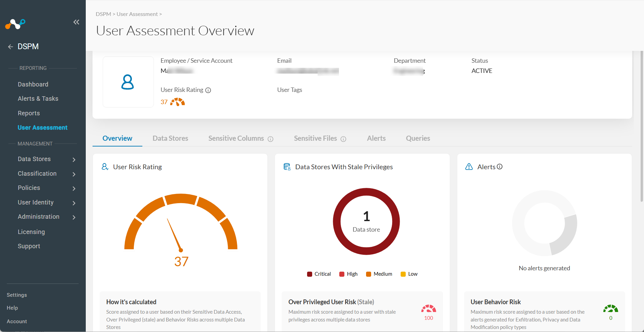
Task: Click the User Assessment breadcrumb link
Action: pyautogui.click(x=137, y=14)
